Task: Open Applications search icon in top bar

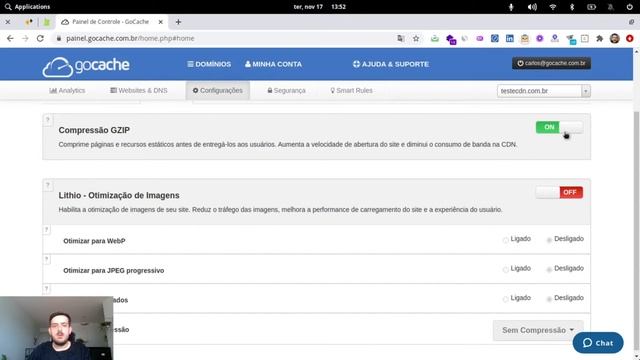Action: click(x=8, y=7)
